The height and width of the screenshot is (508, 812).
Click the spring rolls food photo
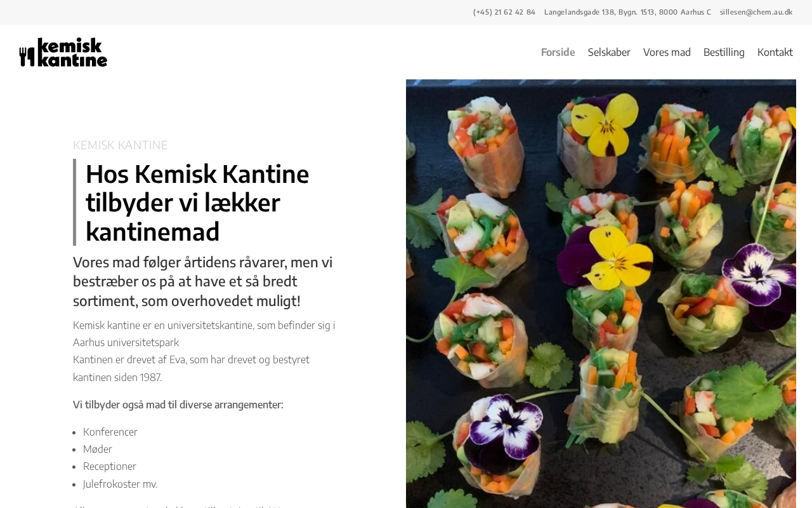tap(601, 293)
